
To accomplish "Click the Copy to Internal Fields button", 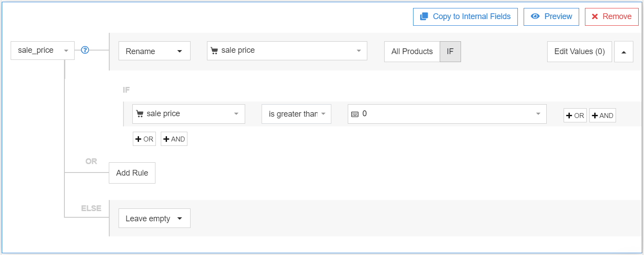I will click(465, 17).
